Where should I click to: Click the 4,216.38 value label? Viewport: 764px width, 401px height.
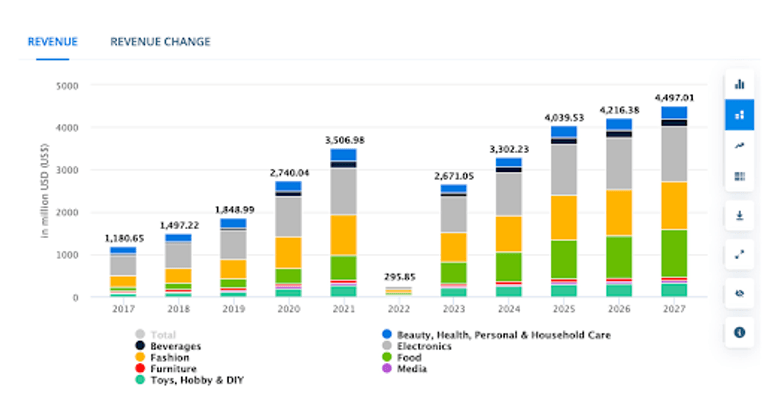(619, 110)
